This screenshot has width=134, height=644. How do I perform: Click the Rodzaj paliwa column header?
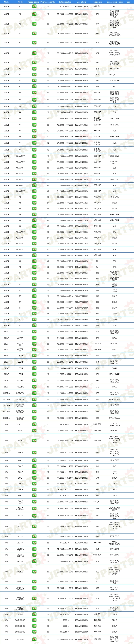[x=33, y=2]
